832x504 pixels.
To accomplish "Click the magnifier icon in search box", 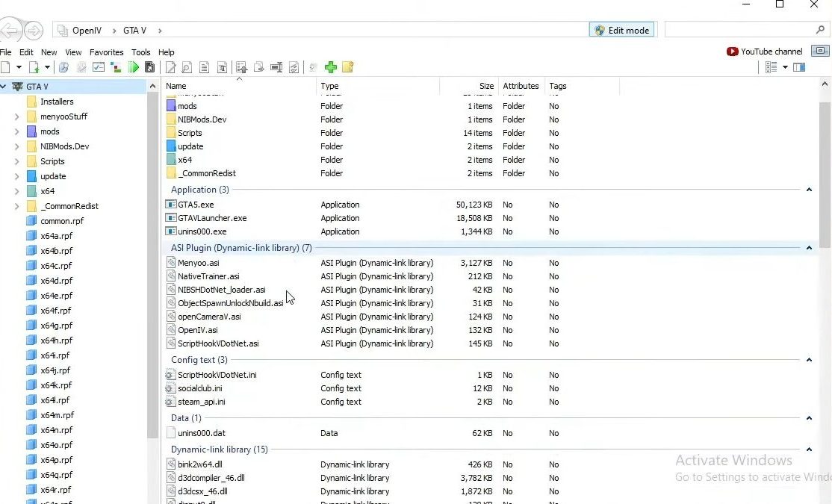I will coord(820,30).
